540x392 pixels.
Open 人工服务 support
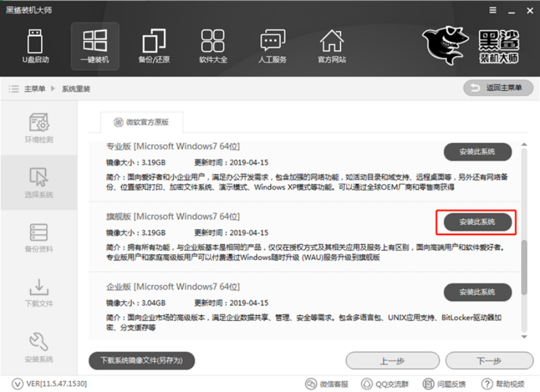pos(272,45)
